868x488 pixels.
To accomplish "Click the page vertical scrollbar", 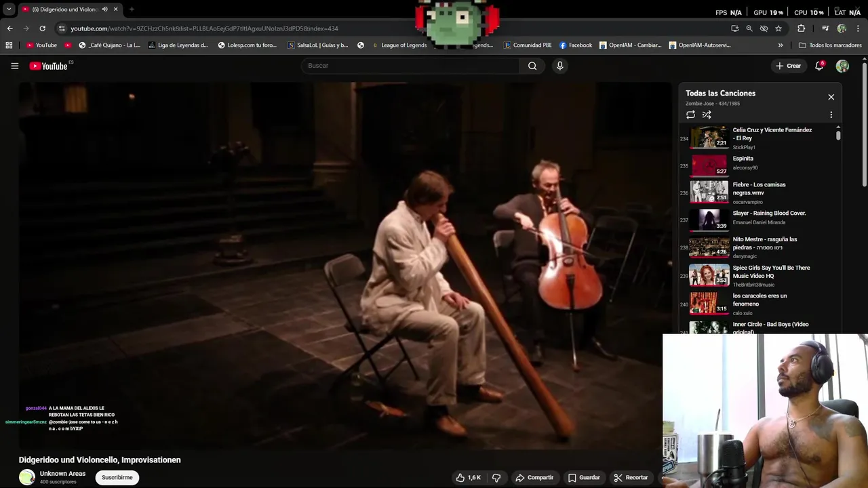I will (864, 125).
